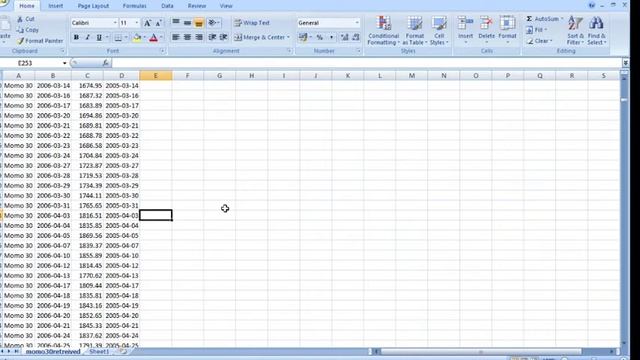The height and width of the screenshot is (360, 640).
Task: Toggle align text right
Action: (199, 37)
